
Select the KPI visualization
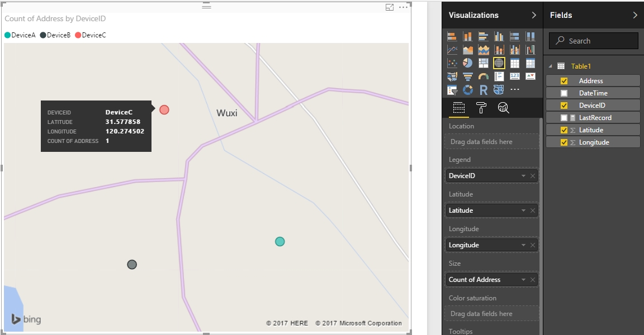tap(530, 76)
